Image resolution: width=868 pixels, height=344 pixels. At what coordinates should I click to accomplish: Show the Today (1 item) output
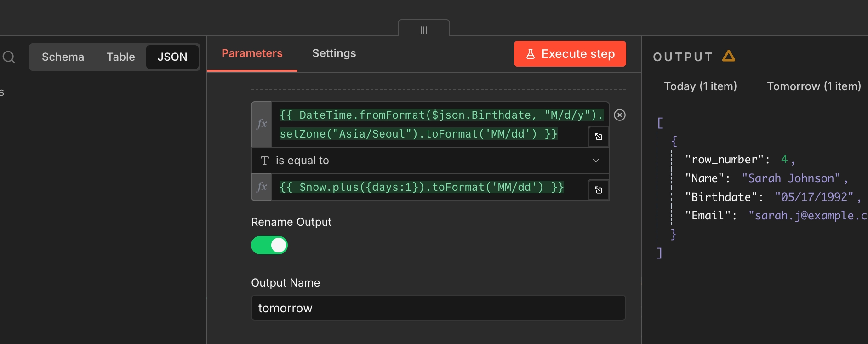701,86
